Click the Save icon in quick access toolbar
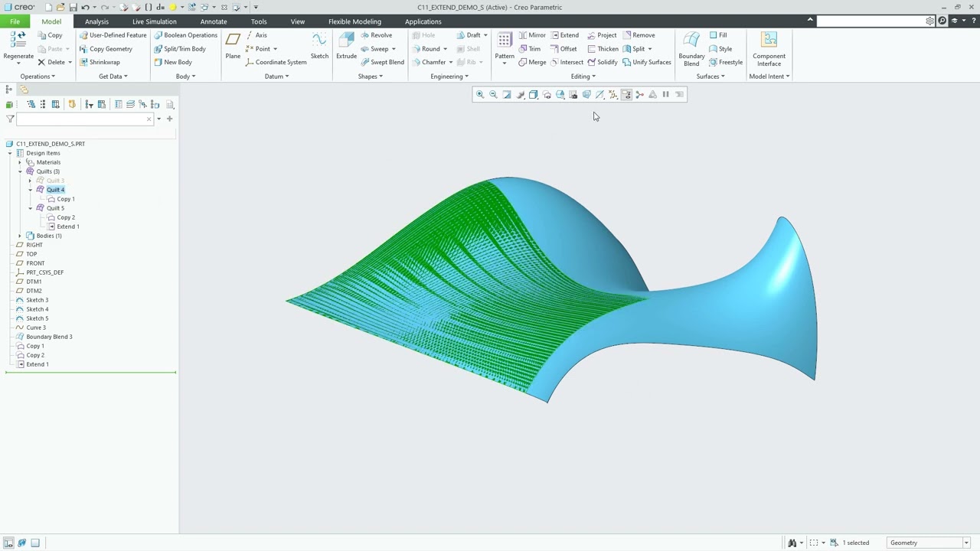This screenshot has height=551, width=980. [x=73, y=7]
